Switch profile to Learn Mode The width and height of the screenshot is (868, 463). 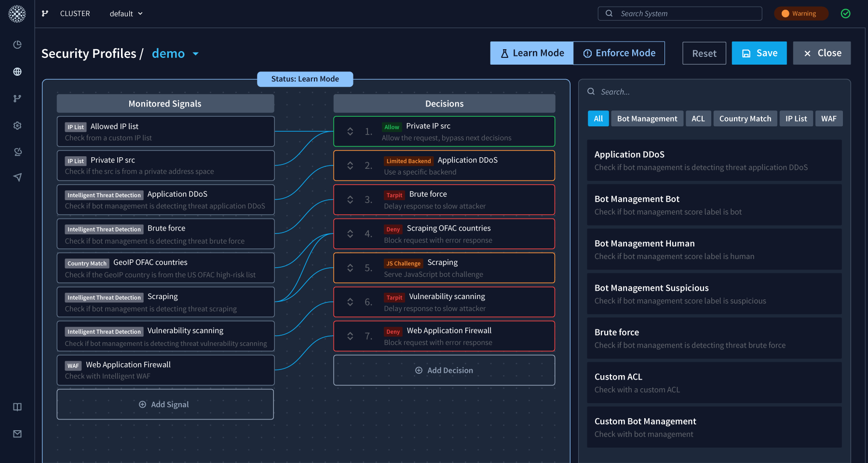(532, 53)
